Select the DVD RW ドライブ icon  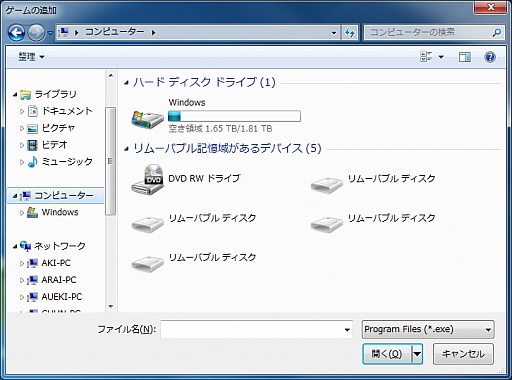[x=147, y=179]
